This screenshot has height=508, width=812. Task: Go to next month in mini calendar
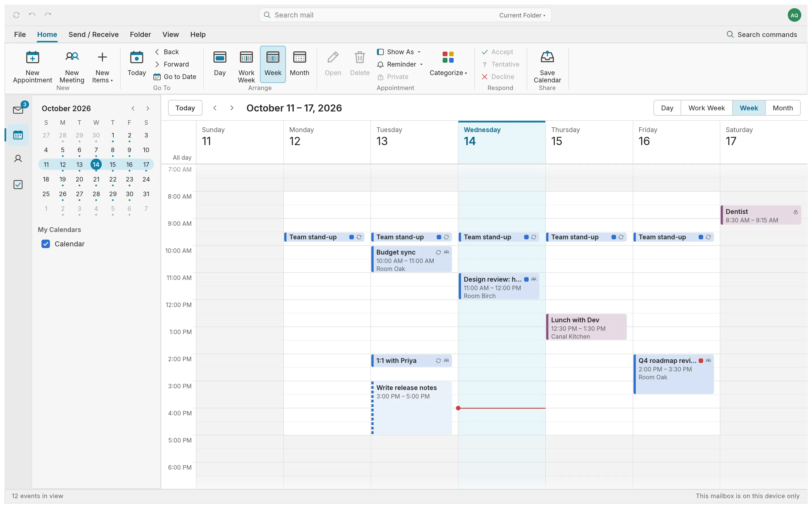(x=148, y=108)
